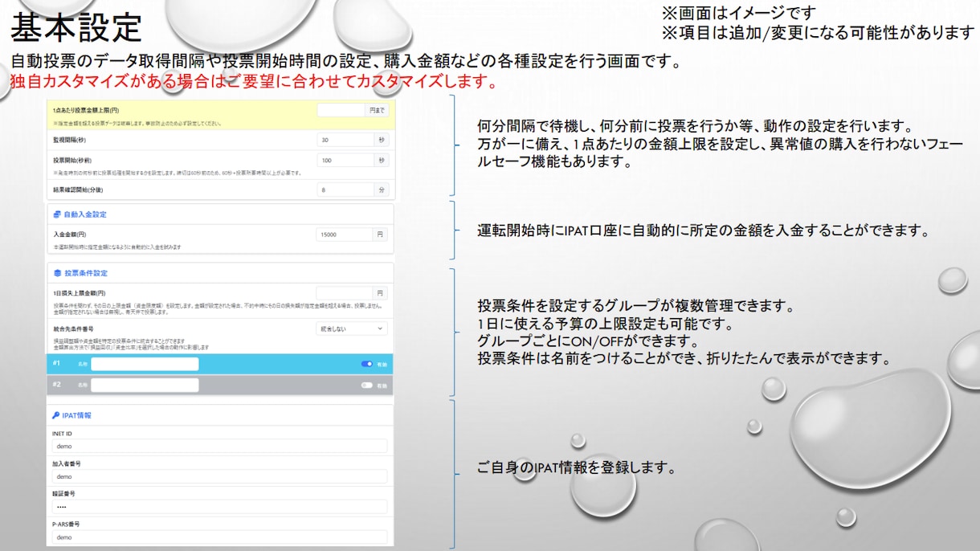Click the IPAT情報 section heading
This screenshot has height=551, width=980.
[77, 415]
